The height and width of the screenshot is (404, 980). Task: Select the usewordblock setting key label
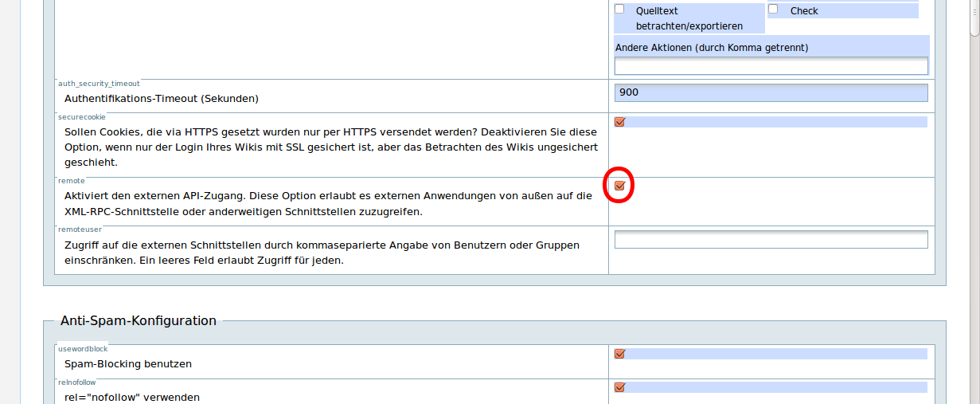click(x=83, y=348)
